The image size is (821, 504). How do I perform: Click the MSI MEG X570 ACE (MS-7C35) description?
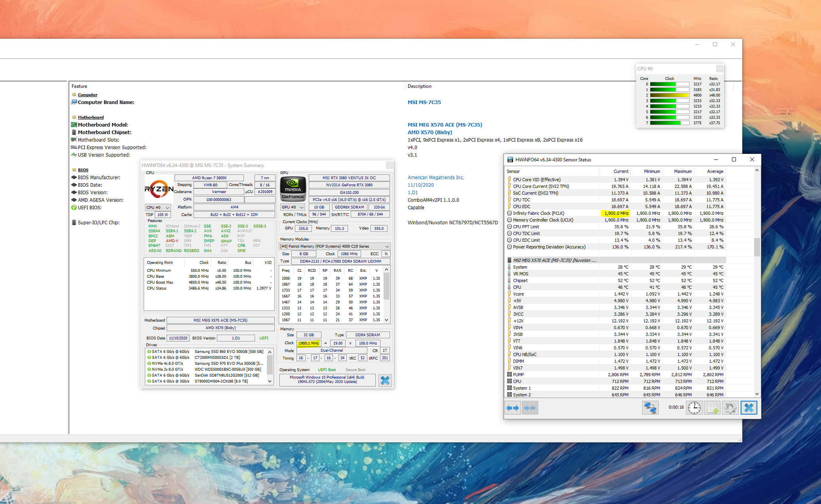coord(445,125)
